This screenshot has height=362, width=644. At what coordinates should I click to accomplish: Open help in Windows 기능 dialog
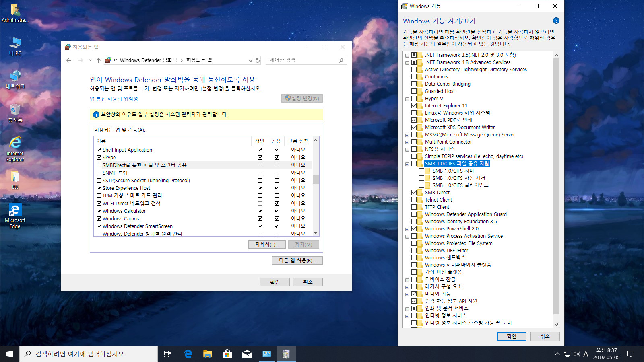click(x=556, y=21)
